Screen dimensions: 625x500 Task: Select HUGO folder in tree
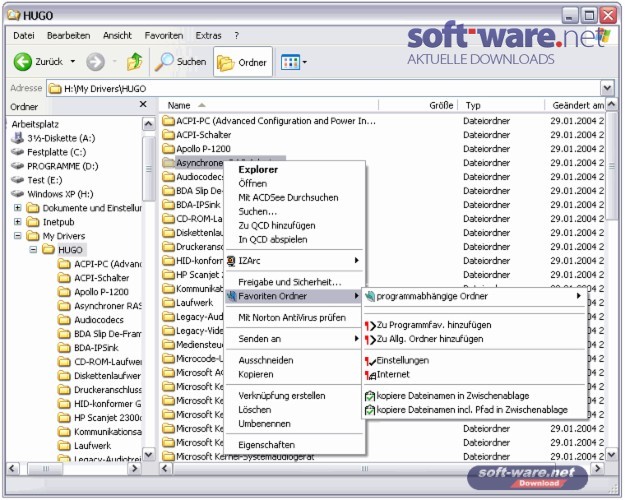(70, 250)
